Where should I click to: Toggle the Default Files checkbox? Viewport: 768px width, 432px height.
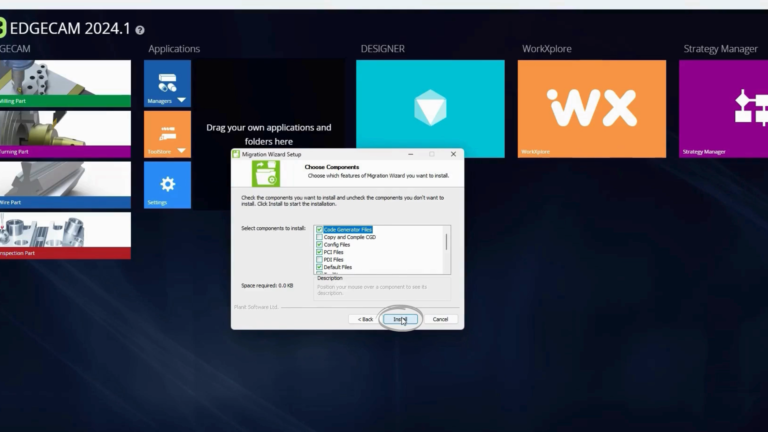319,267
